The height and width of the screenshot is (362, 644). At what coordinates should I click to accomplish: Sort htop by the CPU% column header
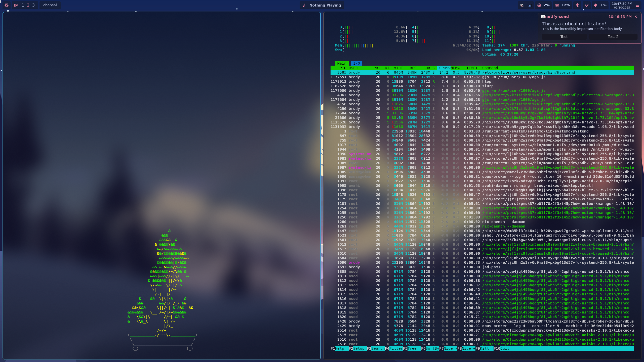[444, 68]
